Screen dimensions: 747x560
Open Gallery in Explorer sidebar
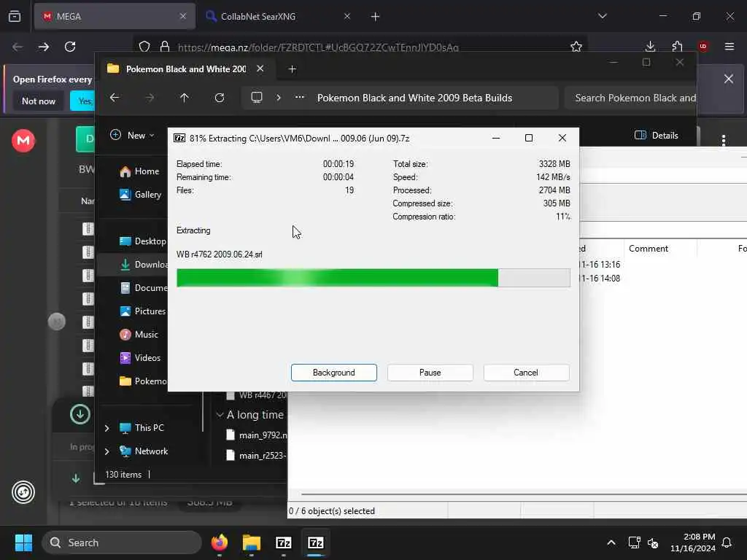[x=140, y=194]
